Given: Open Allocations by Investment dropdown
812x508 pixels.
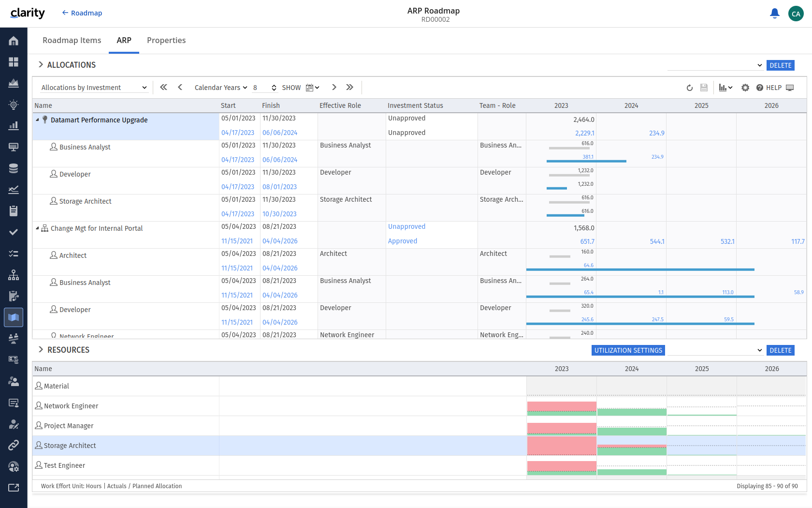Looking at the screenshot, I should coord(94,88).
